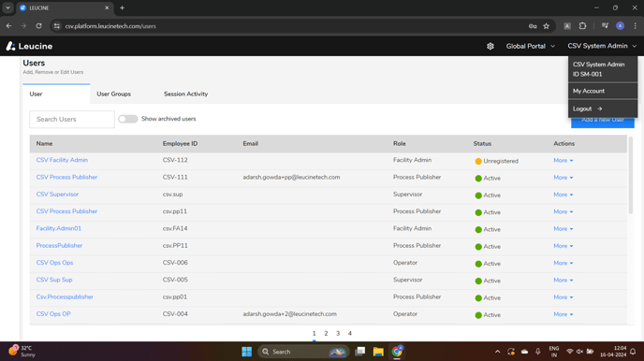Open More actions for CSV Ops OP
Screen dimensions: 644x361
pyautogui.click(x=563, y=314)
